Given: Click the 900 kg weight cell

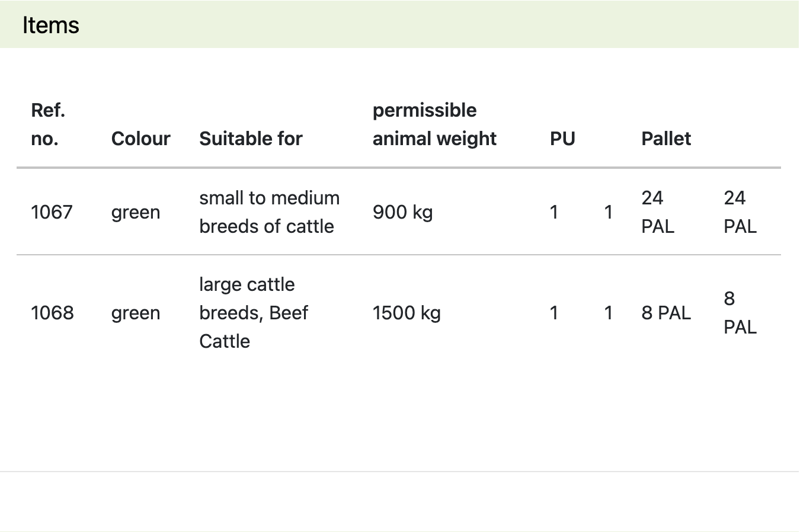Looking at the screenshot, I should (x=402, y=212).
